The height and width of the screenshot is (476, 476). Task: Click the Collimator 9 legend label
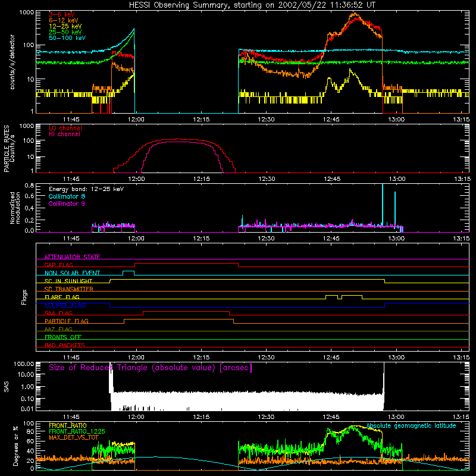(67, 203)
